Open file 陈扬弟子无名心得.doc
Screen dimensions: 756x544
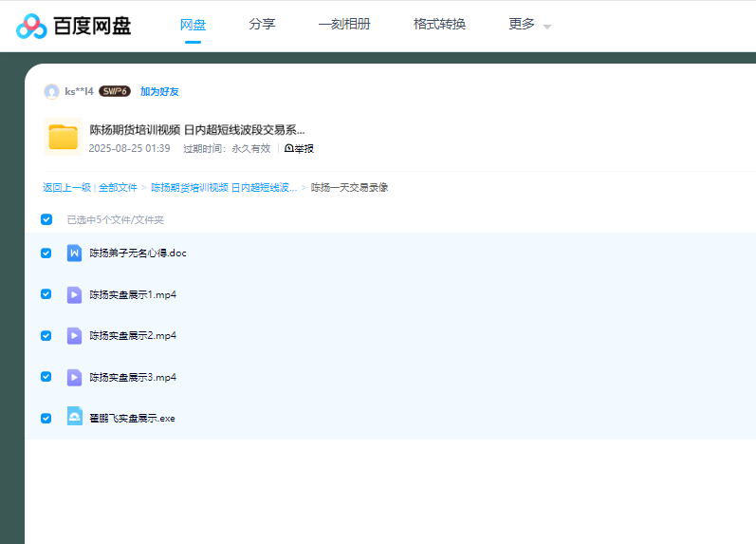(138, 253)
